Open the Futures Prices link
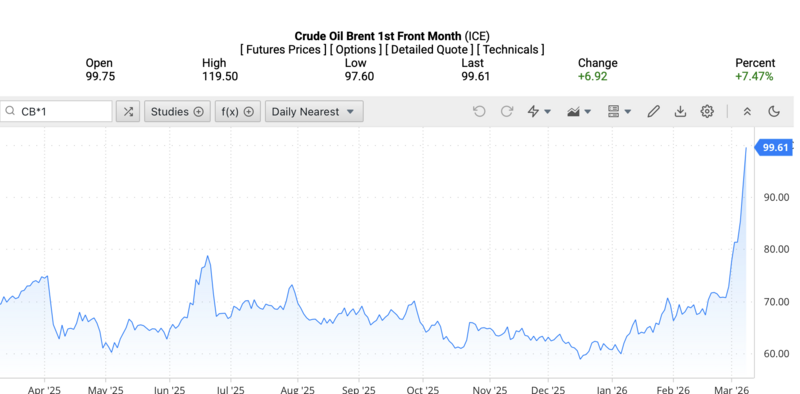This screenshot has height=394, width=800. 283,50
